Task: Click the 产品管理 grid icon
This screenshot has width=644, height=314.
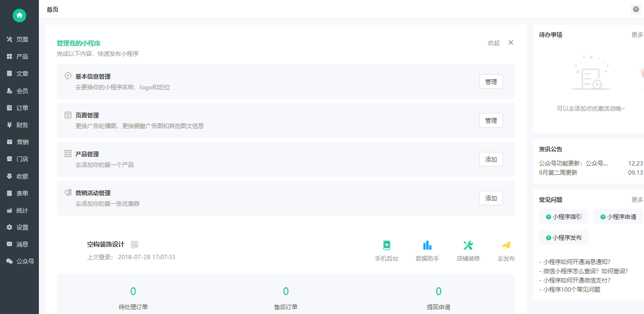Action: [x=68, y=153]
